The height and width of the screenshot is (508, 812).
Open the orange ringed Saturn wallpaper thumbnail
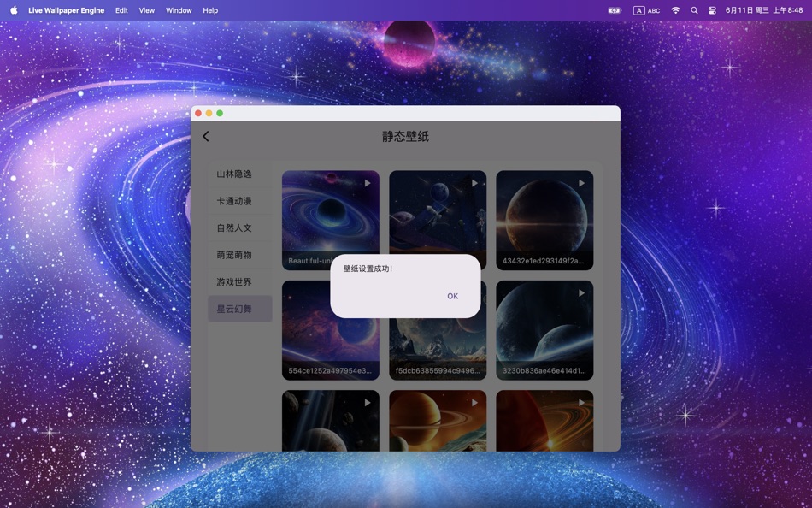pyautogui.click(x=438, y=421)
